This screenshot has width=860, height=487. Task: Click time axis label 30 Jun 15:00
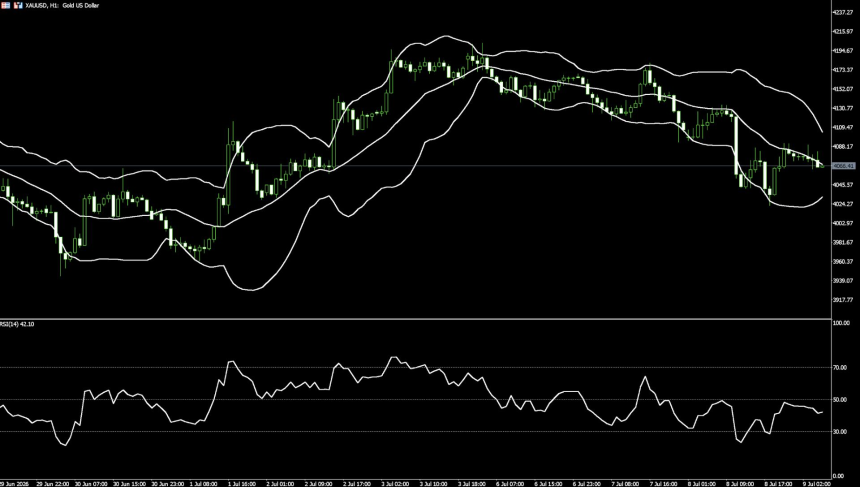tap(129, 484)
